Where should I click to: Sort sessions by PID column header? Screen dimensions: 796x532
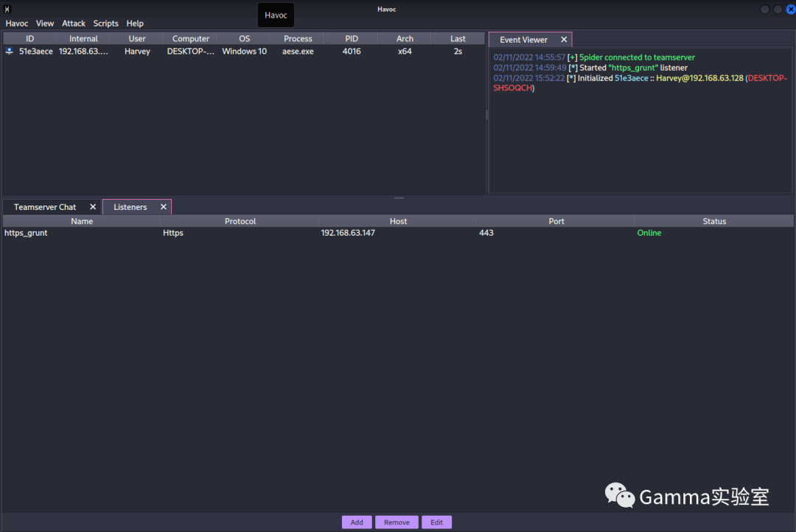pos(352,38)
